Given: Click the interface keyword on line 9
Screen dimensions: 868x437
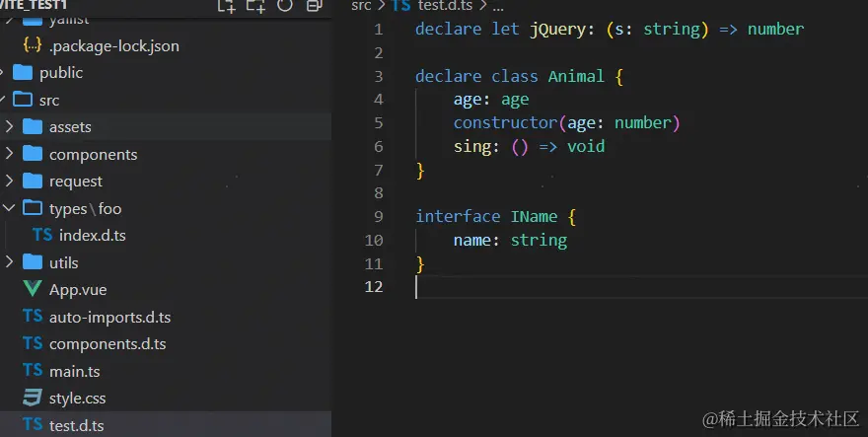Looking at the screenshot, I should click(x=458, y=216).
